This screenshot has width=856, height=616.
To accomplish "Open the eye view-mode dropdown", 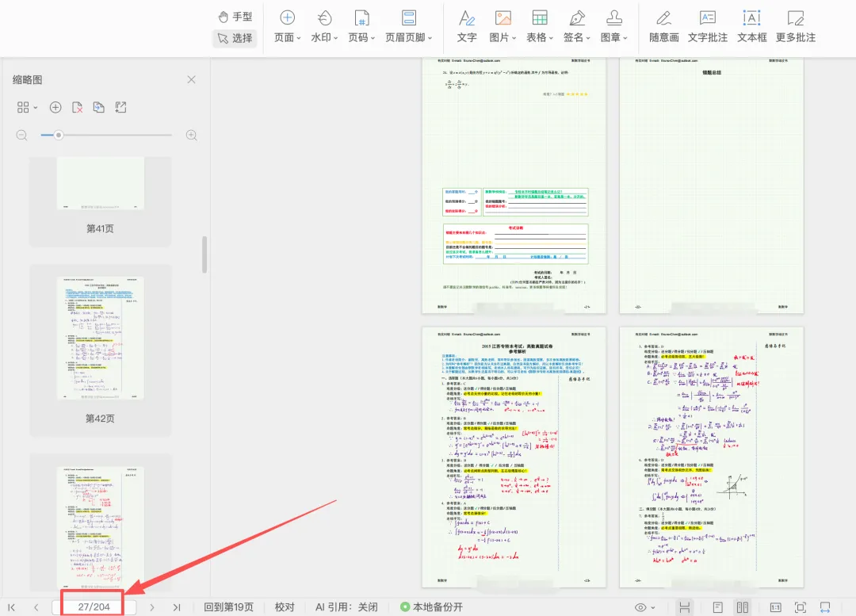I will point(644,607).
